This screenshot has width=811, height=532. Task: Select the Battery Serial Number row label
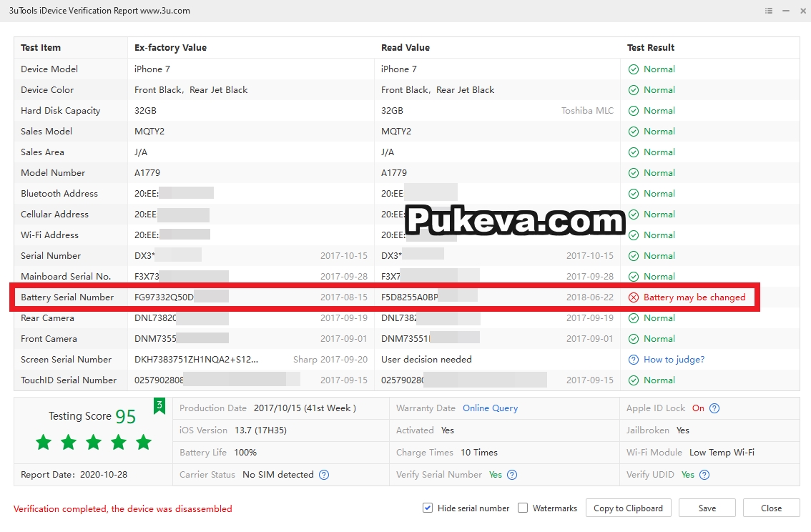67,297
